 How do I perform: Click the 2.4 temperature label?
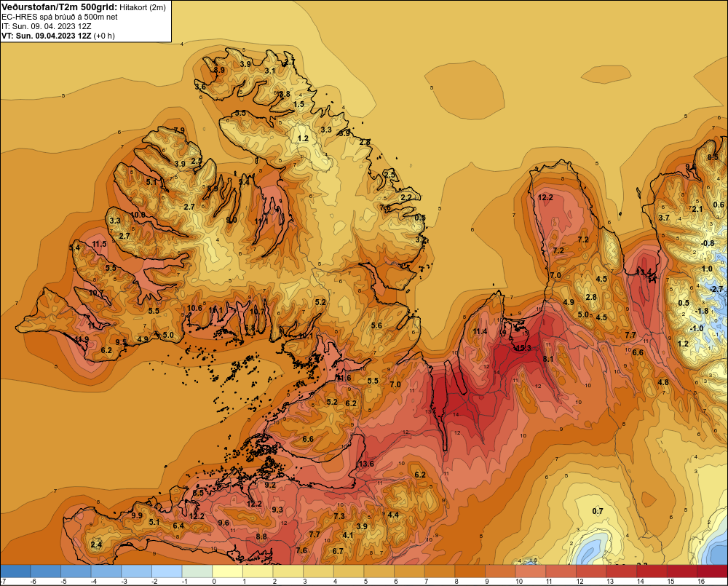(96, 545)
